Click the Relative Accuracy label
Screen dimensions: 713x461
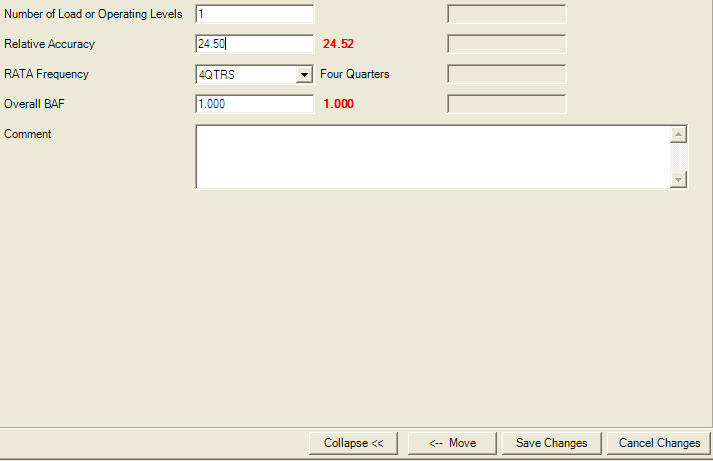[49, 44]
